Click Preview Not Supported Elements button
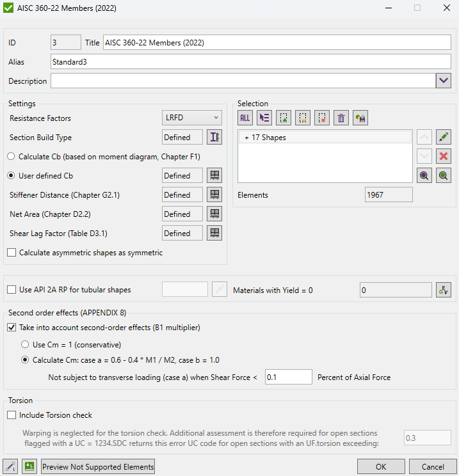Screen dimensions: 459x476 pyautogui.click(x=98, y=467)
